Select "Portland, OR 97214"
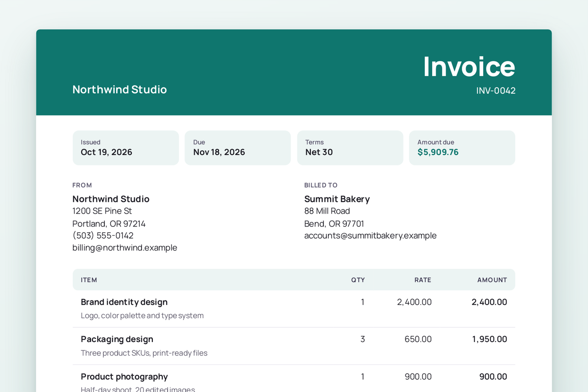This screenshot has height=392, width=588. click(x=109, y=223)
